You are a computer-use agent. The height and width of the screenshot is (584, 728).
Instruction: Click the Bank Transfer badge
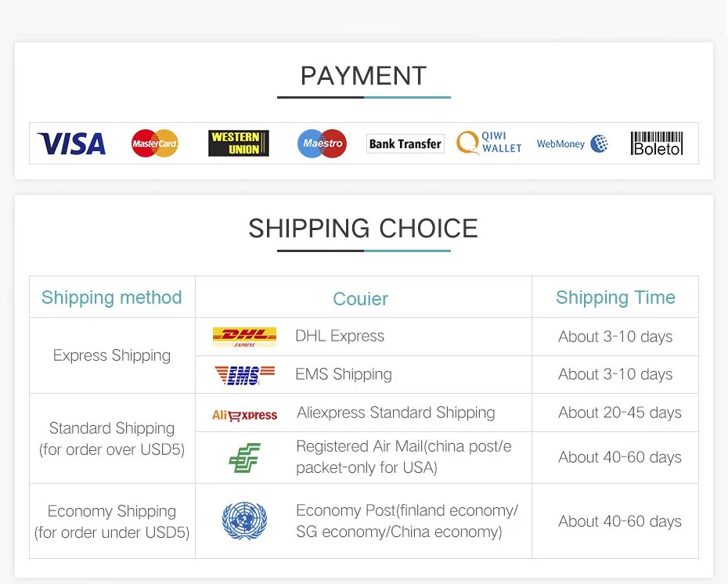pos(405,143)
